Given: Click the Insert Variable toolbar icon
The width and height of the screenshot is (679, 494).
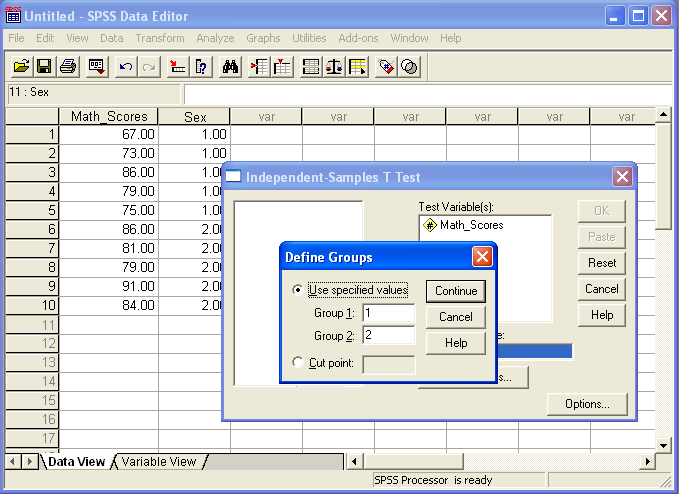Looking at the screenshot, I should click(x=282, y=67).
